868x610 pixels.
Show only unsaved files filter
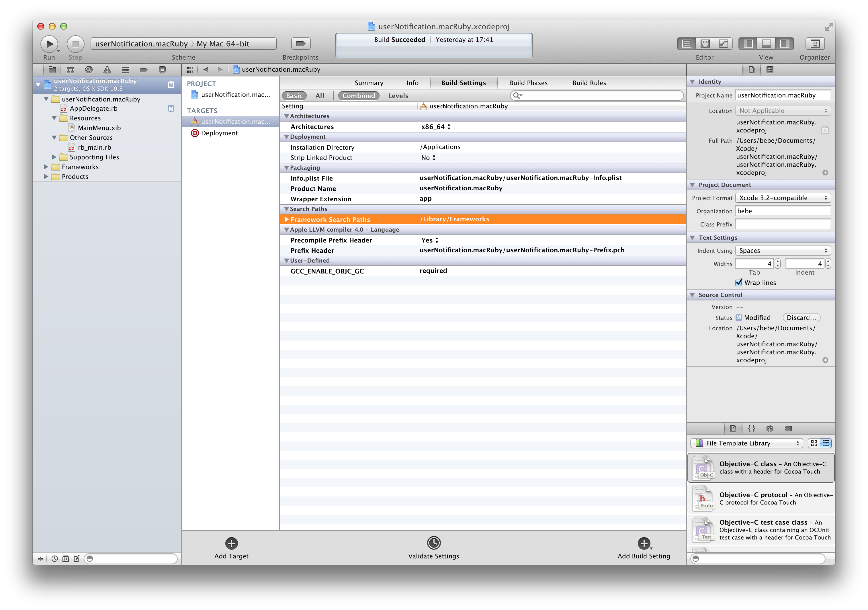pyautogui.click(x=76, y=559)
